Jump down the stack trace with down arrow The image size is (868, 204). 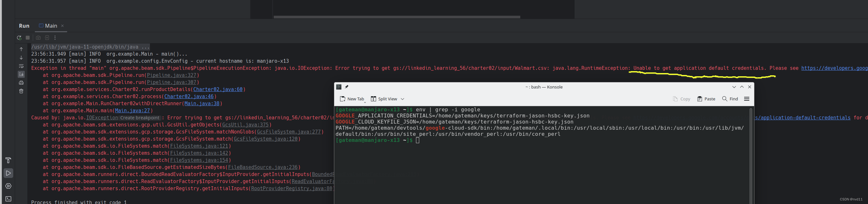coord(21,58)
